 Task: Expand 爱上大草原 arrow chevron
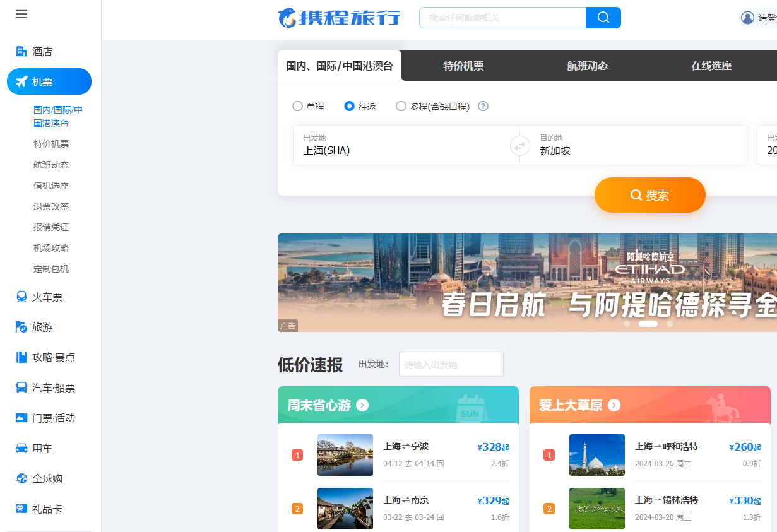(614, 405)
